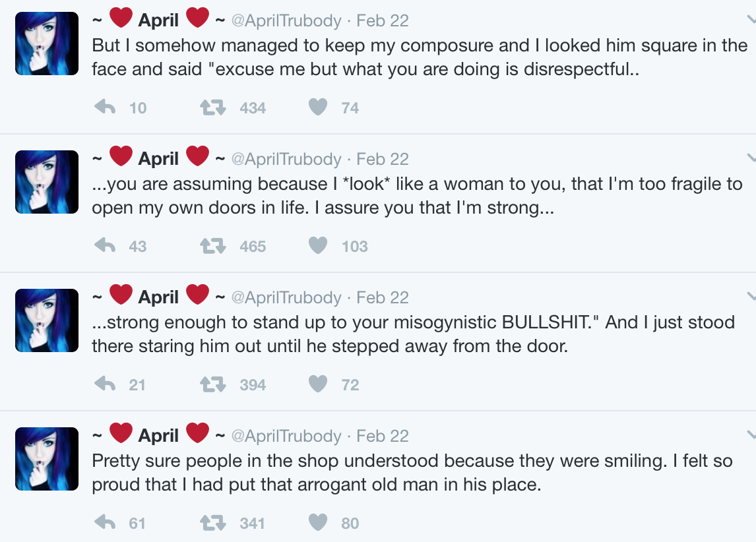The image size is (756, 542).
Task: Open more-options arrow on second tweet
Action: [x=751, y=158]
